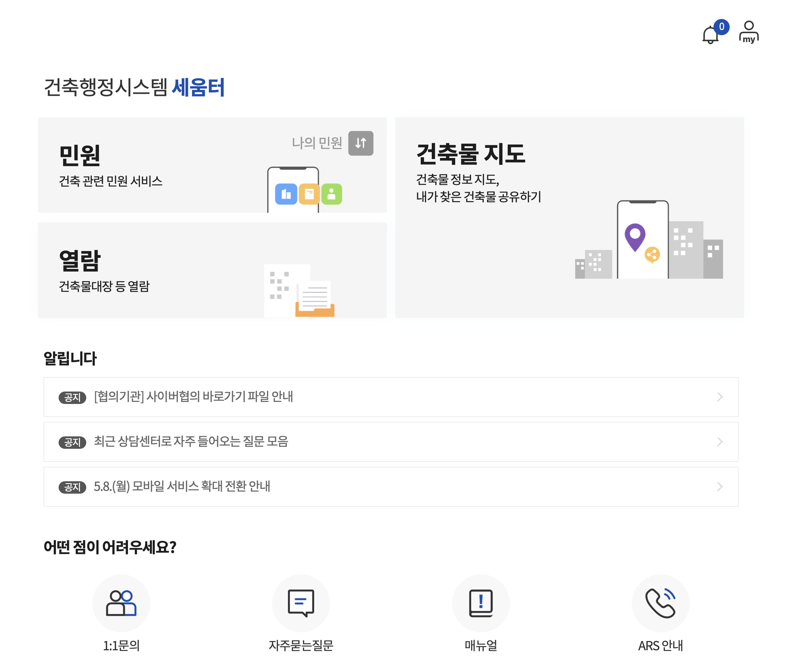Open the 자주묻는질문 chat bubble icon
Viewport: 789px width, 672px height.
[x=301, y=603]
